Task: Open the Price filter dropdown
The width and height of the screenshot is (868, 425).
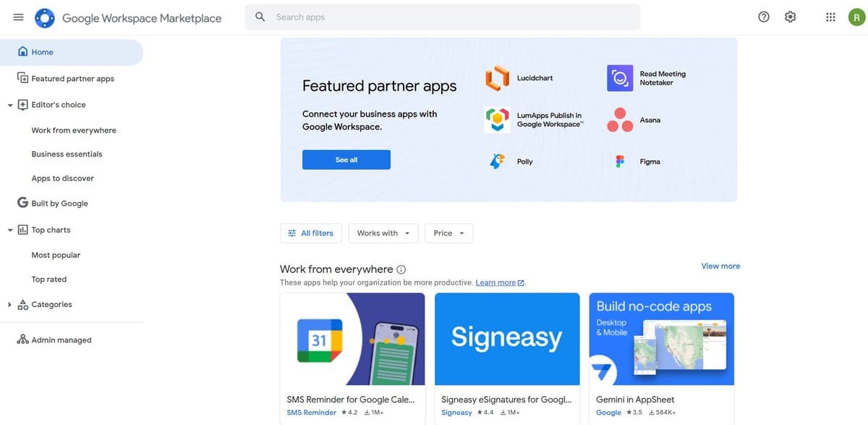Action: (449, 233)
